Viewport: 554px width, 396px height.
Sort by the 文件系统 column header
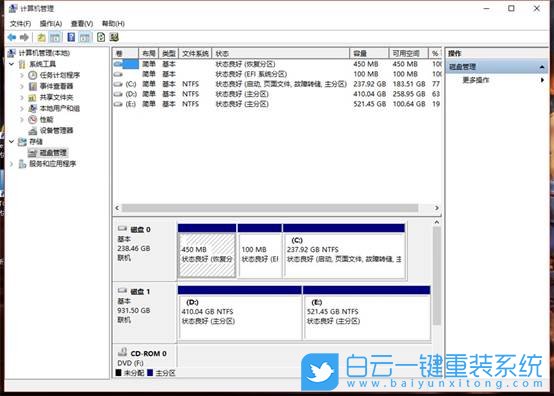[x=195, y=54]
